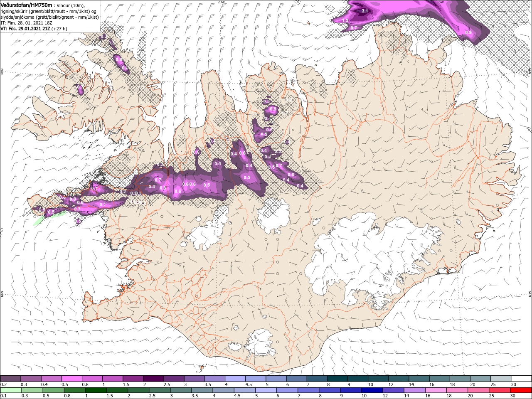Select upper legend swatch between 4 and 4.5
The height and width of the screenshot is (399, 532).
click(x=235, y=379)
